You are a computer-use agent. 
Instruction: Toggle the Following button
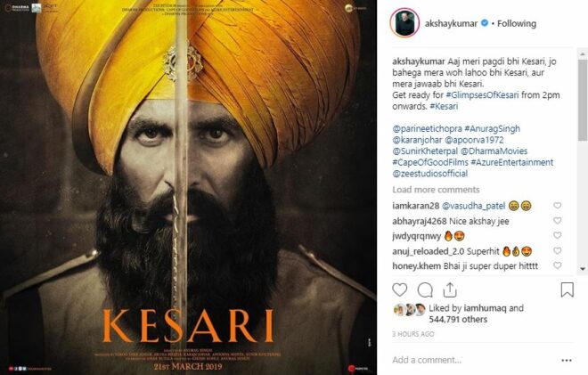[x=517, y=24]
